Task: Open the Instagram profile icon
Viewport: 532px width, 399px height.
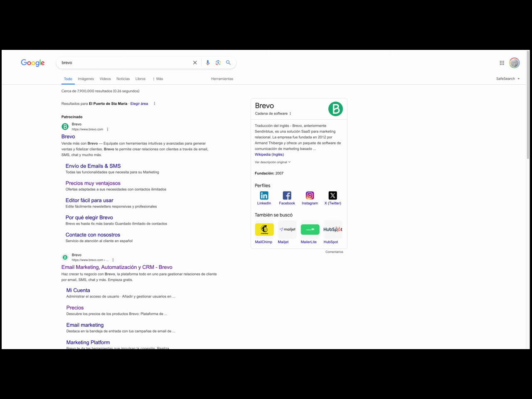Action: (x=310, y=195)
